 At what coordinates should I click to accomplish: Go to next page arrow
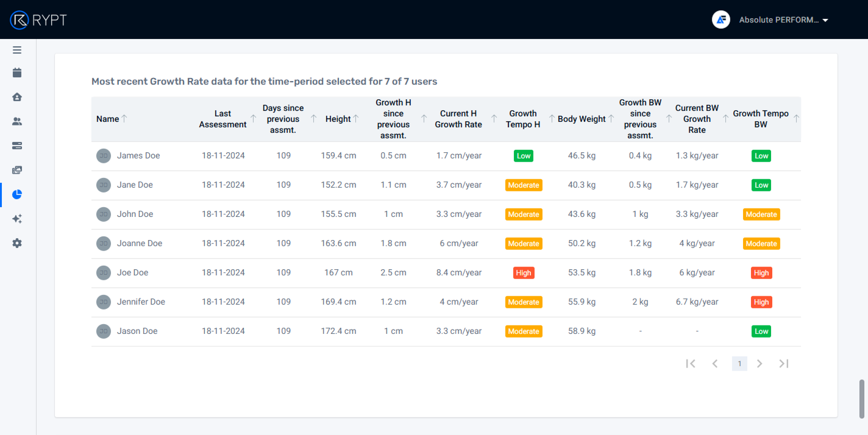pos(759,363)
